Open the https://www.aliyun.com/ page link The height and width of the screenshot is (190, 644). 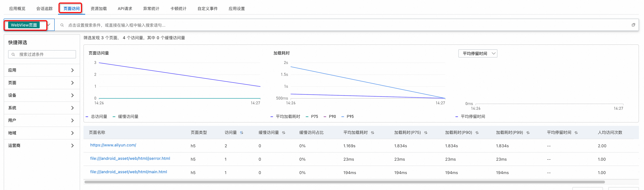[113, 145]
